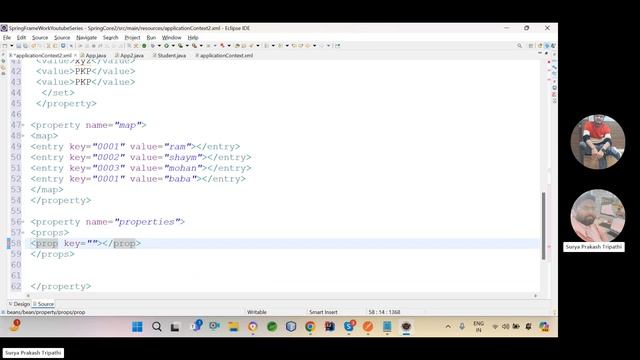Click the entry with value "mohan" line
640x360 pixels.
141,168
